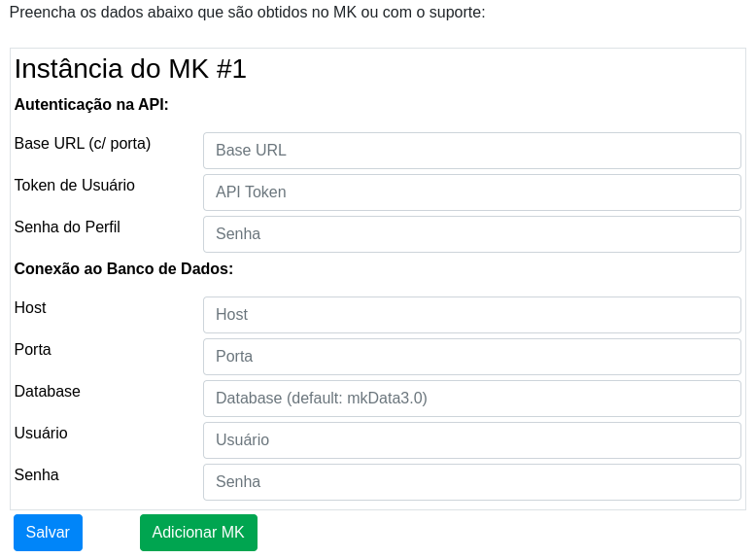Focus the API Token text box

[x=472, y=192]
